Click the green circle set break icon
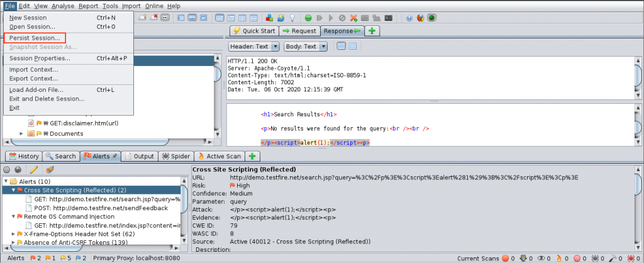The image size is (644, 263). click(x=308, y=18)
